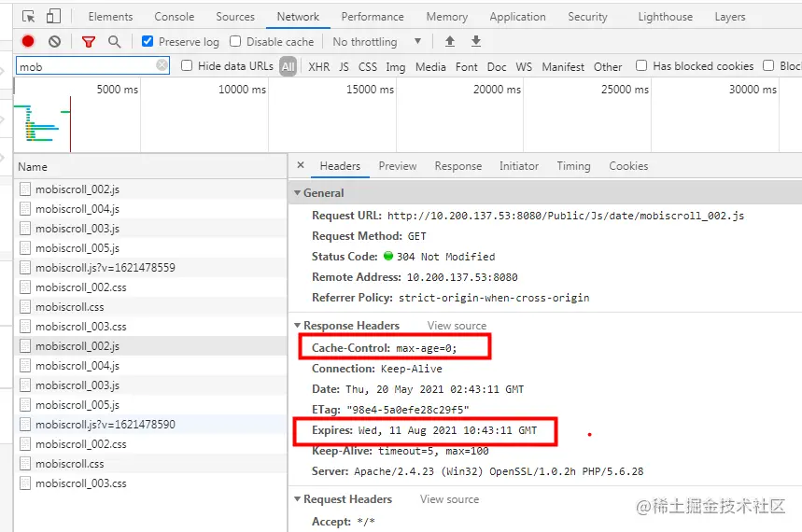Click the ETag header value
This screenshot has height=532, width=802.
[x=408, y=410]
